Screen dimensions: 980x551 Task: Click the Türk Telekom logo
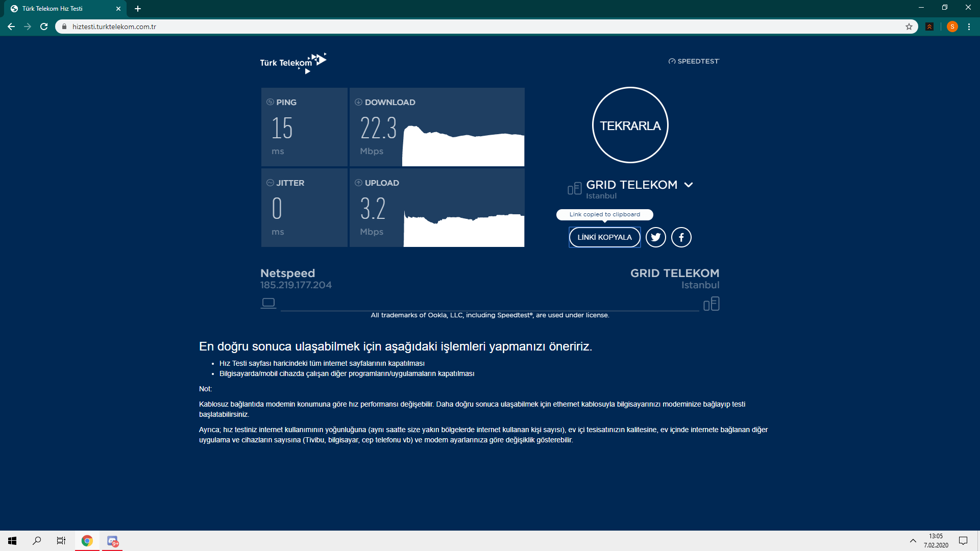(292, 63)
